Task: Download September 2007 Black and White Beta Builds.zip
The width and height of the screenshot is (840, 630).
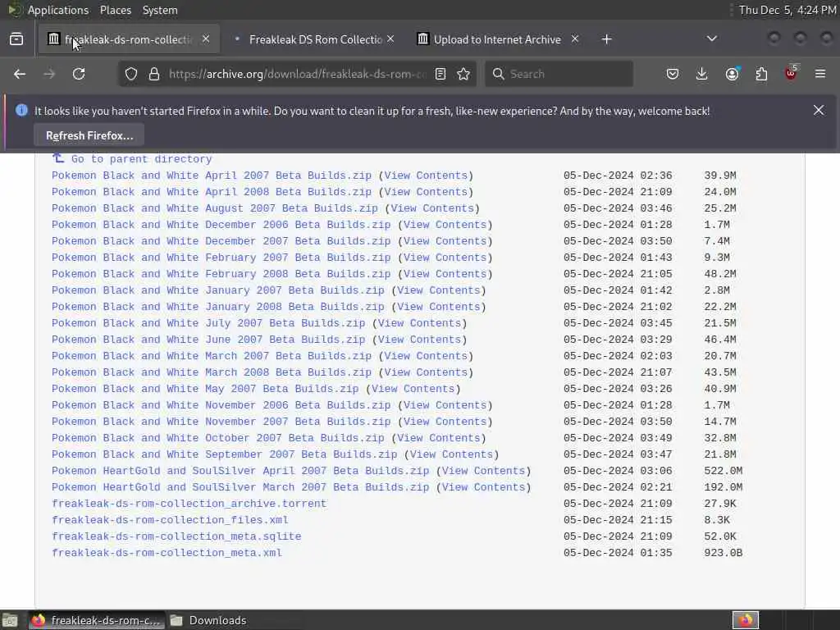Action: coord(225,454)
